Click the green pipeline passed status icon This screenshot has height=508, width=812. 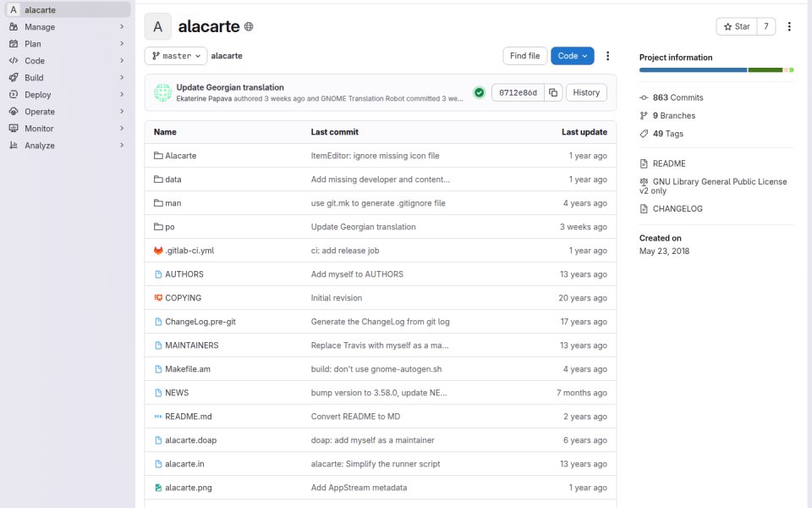pos(479,93)
